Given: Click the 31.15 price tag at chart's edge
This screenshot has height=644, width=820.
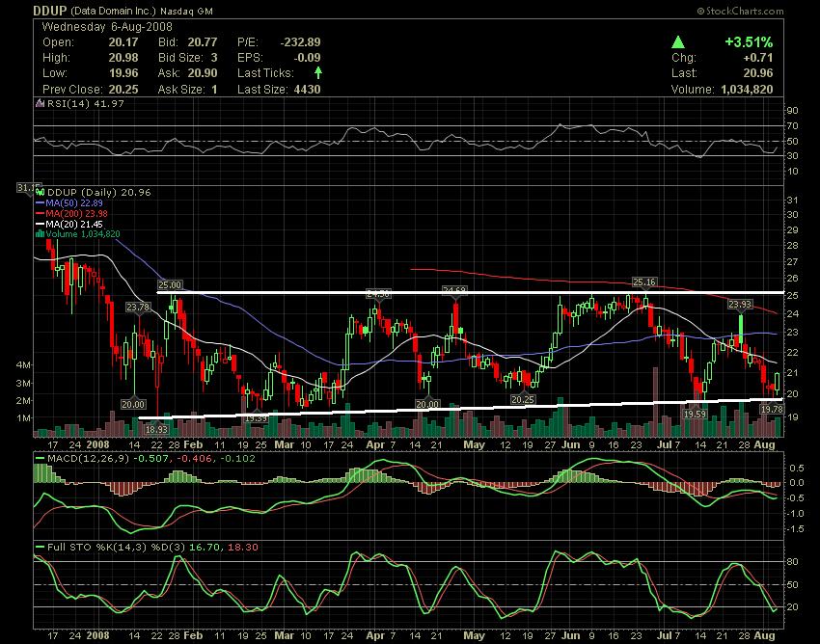Looking at the screenshot, I should point(29,187).
